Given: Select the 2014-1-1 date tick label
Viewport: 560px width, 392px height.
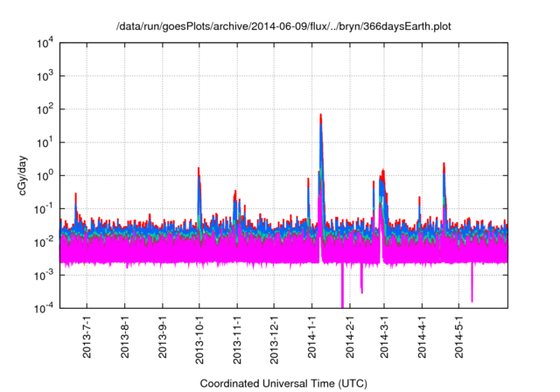Looking at the screenshot, I should click(311, 339).
